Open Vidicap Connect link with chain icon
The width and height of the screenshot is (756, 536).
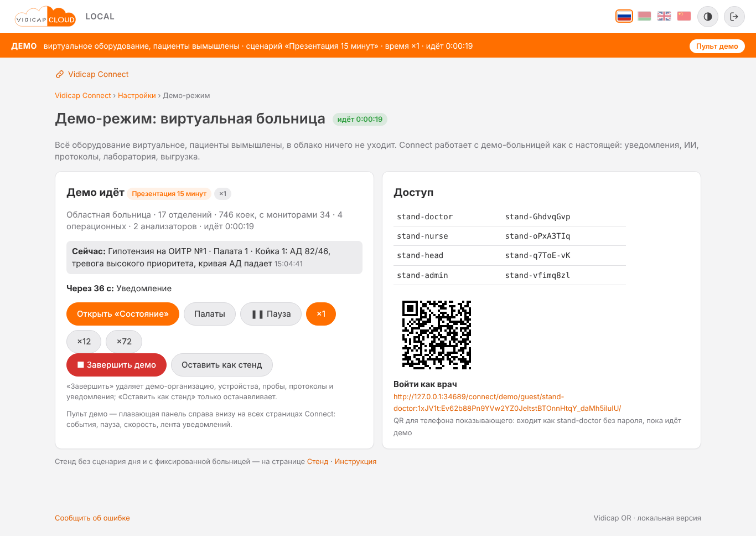point(92,74)
